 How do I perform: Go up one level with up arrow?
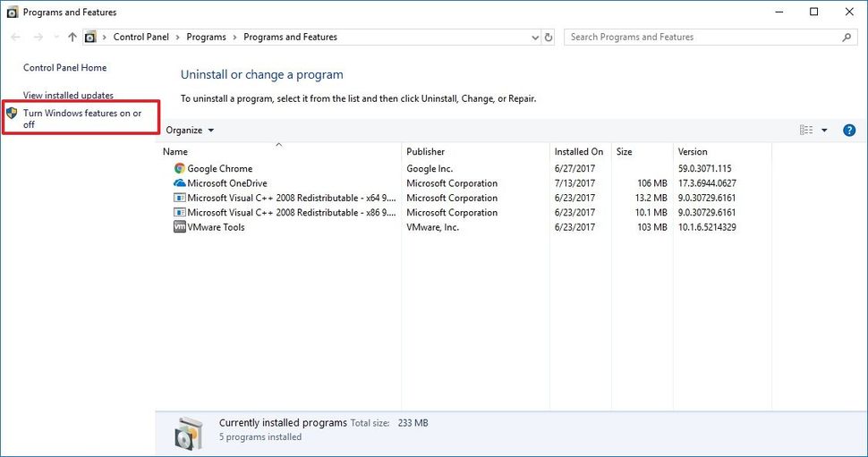(72, 38)
